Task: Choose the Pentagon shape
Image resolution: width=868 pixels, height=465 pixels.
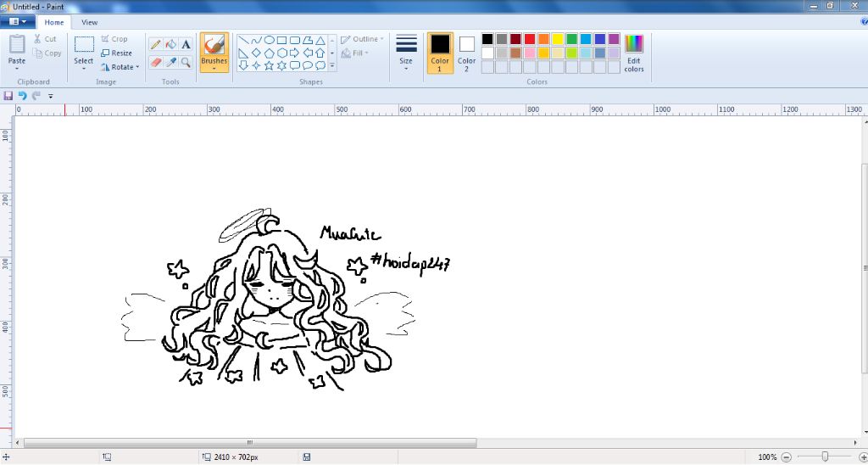Action: pyautogui.click(x=269, y=53)
